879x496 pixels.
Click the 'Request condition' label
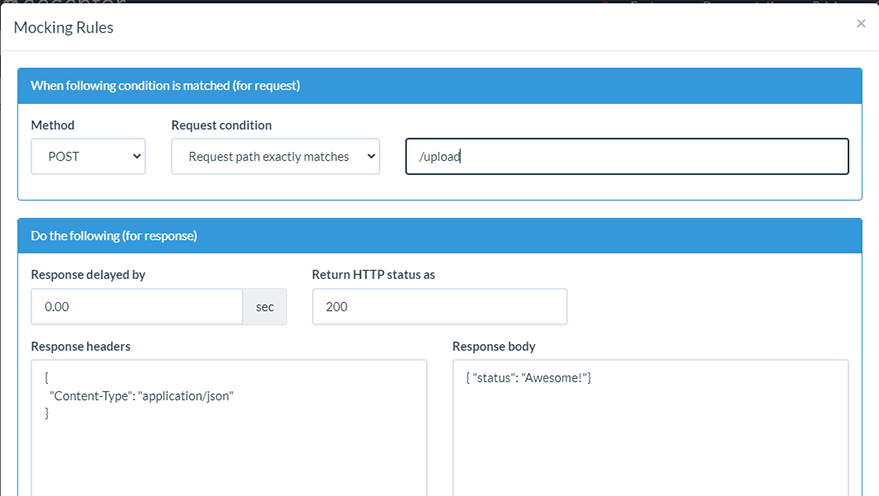pos(221,125)
